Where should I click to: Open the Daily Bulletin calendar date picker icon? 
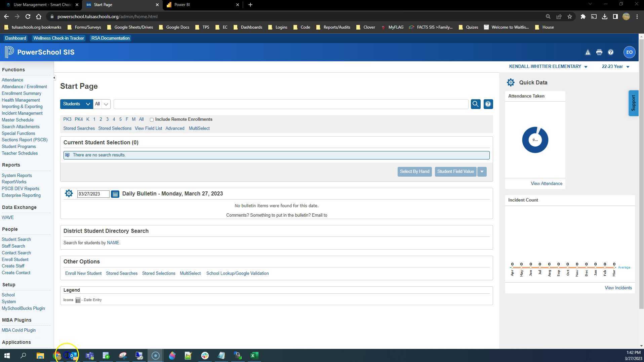(x=115, y=194)
